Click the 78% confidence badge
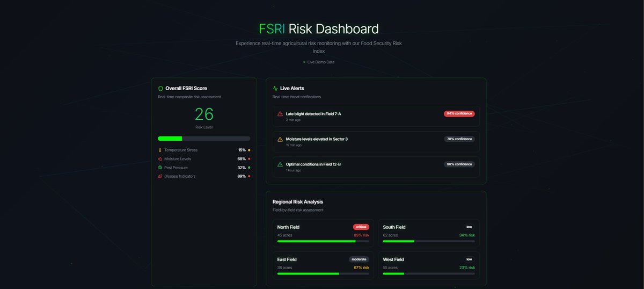Viewport: 644px width, 289px height. [459, 139]
